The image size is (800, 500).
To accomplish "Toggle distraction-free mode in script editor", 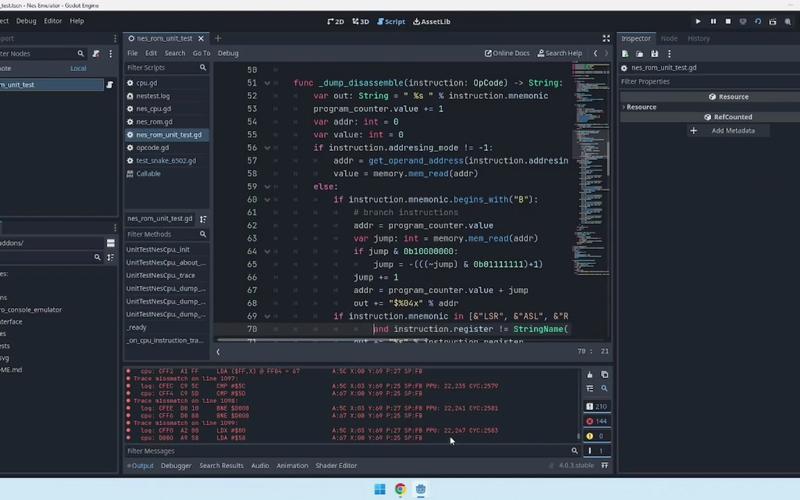I will (606, 38).
